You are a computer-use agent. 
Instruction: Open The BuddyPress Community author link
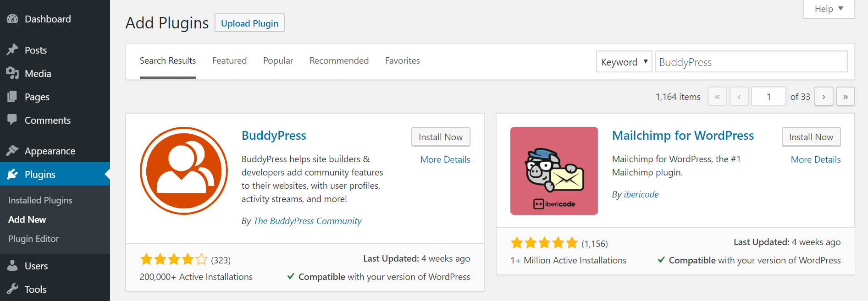(308, 221)
